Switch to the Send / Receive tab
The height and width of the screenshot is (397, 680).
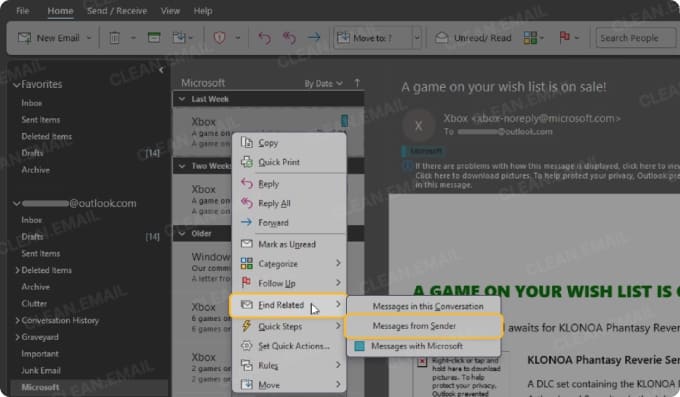pyautogui.click(x=117, y=11)
